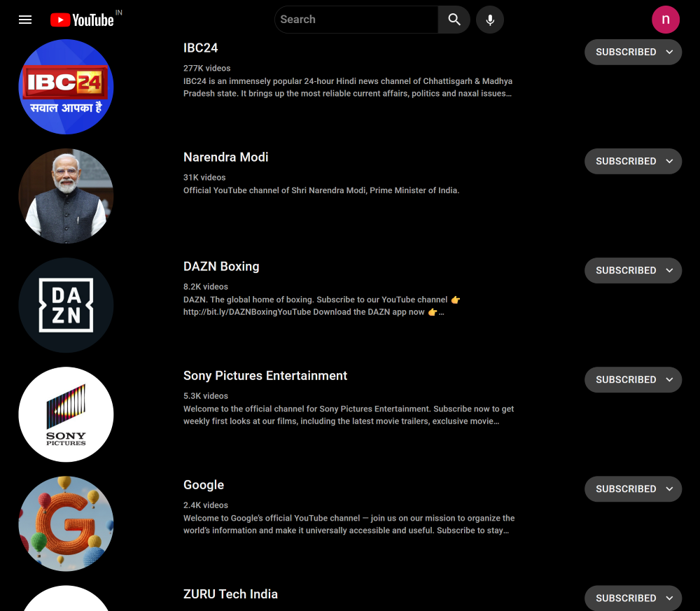This screenshot has width=700, height=611.
Task: Open the IBC24 channel avatar
Action: [66, 87]
